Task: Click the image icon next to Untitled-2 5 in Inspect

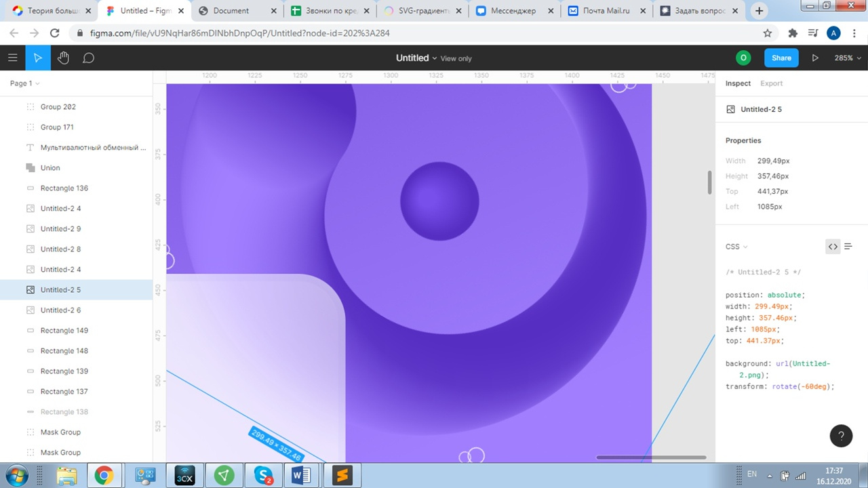Action: tap(730, 109)
